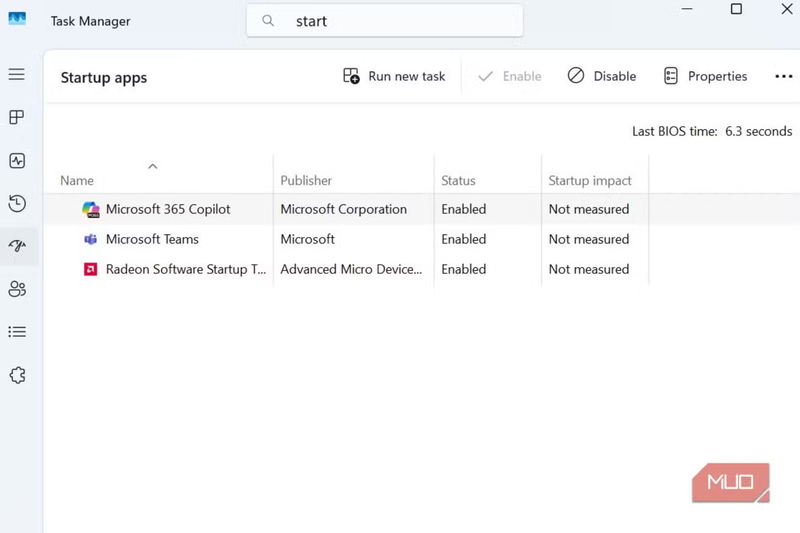This screenshot has height=533, width=800.
Task: Click the Enable button
Action: click(509, 77)
